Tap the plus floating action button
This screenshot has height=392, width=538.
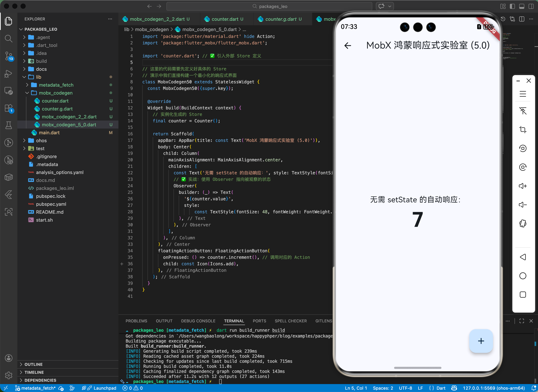coord(481,341)
